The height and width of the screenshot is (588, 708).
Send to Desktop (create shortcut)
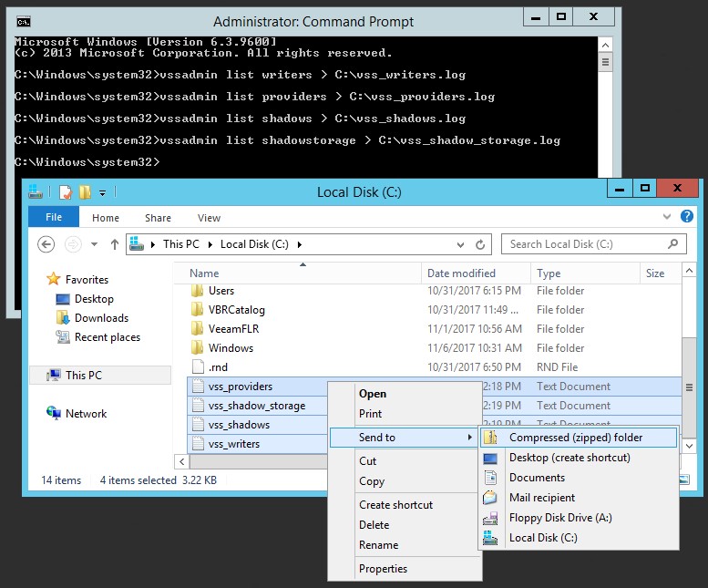tap(579, 458)
